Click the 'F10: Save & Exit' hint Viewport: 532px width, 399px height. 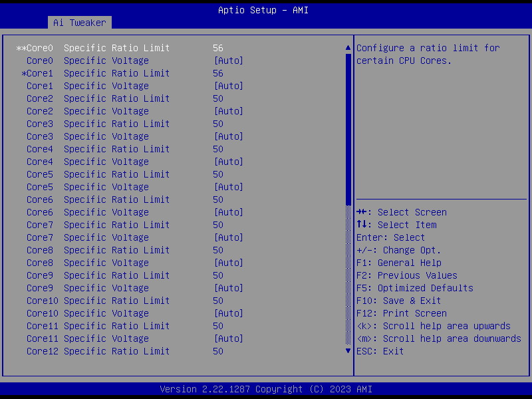coord(398,301)
